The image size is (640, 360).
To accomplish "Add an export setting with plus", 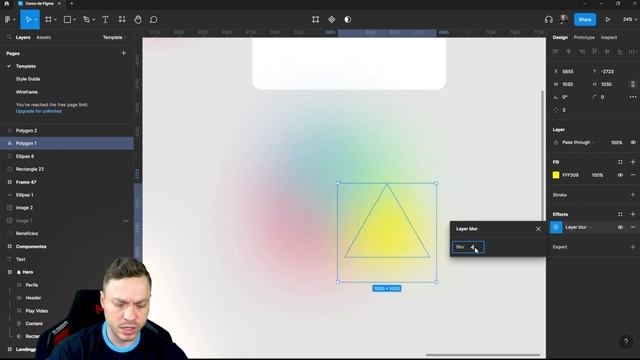I will click(x=633, y=247).
